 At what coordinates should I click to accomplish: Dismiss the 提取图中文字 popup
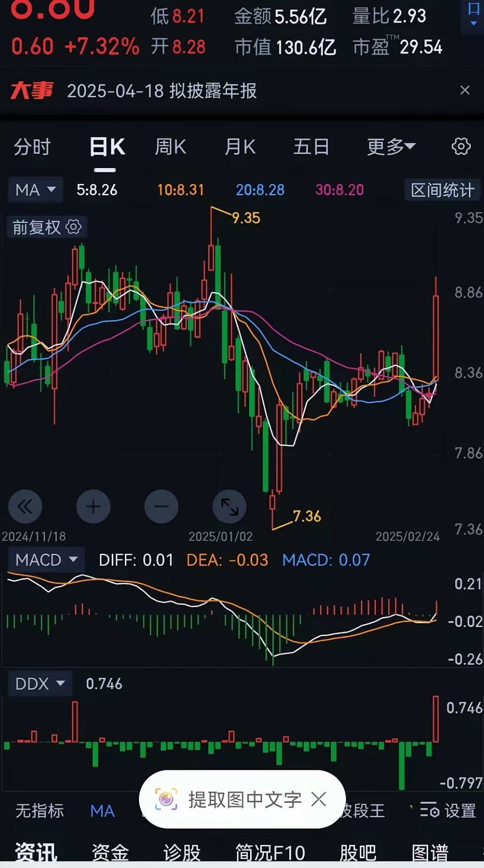(319, 799)
